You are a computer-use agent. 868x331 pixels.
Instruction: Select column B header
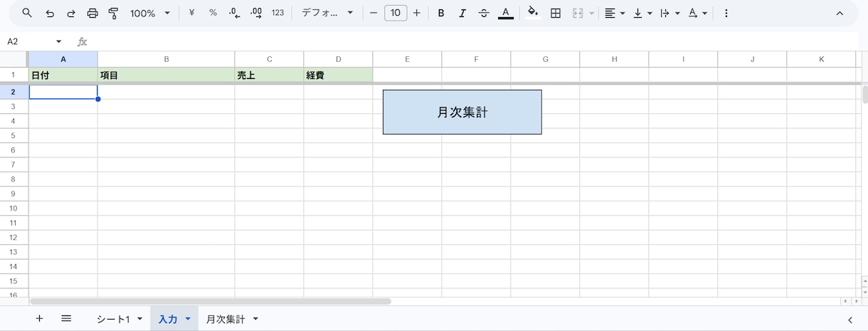[166, 59]
